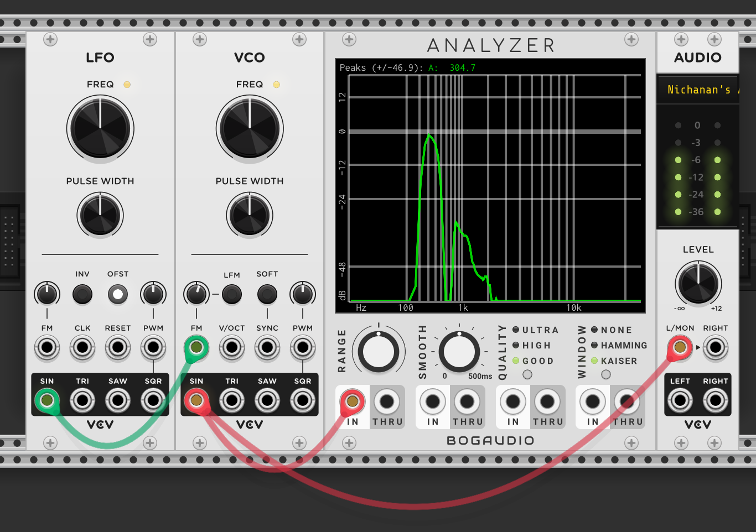756x532 pixels.
Task: Click the LFO FREQ knob
Action: pos(100,128)
